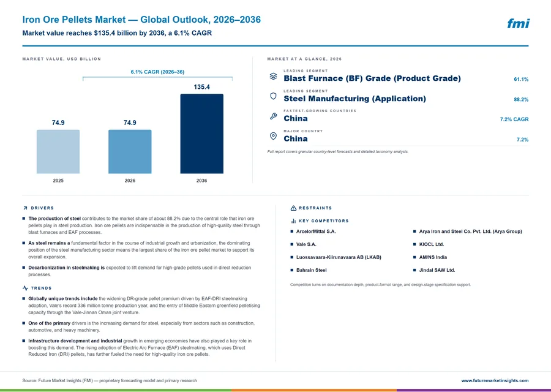
Task: Click the 6.1% CAGR (2026–36) label
Action: pos(157,72)
